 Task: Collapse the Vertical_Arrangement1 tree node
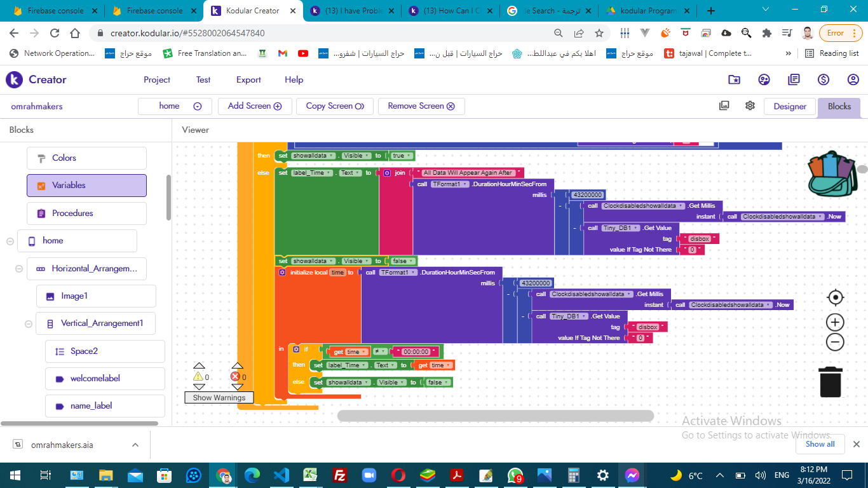[x=29, y=323]
